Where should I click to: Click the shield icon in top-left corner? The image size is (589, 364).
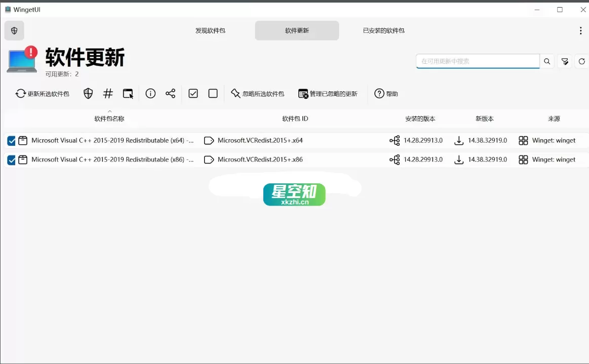(14, 30)
